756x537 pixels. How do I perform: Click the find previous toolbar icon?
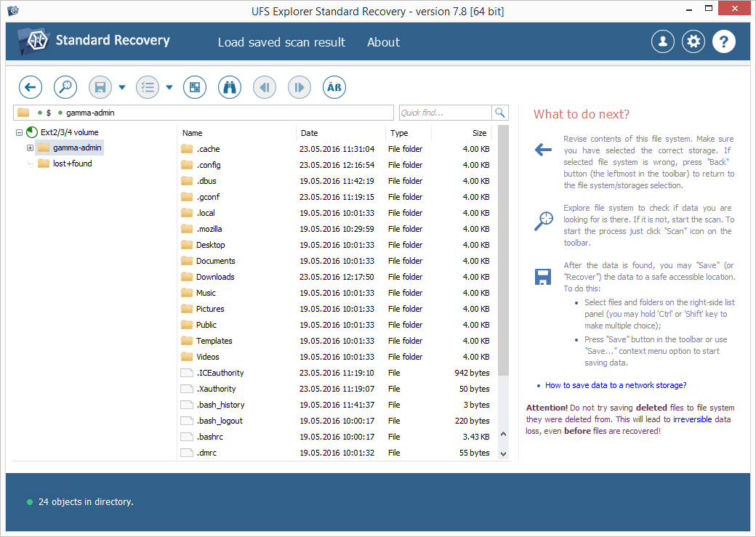tap(265, 87)
